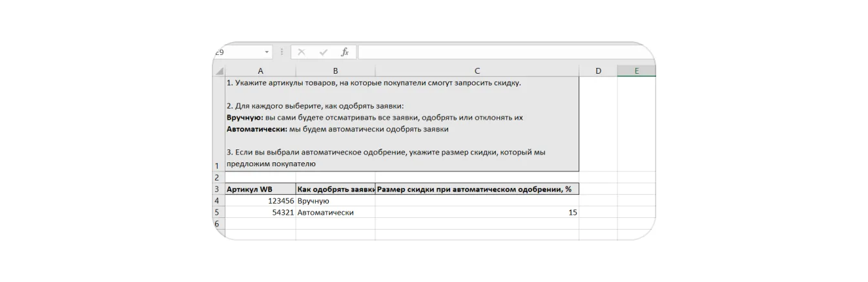Select column B header

point(335,71)
